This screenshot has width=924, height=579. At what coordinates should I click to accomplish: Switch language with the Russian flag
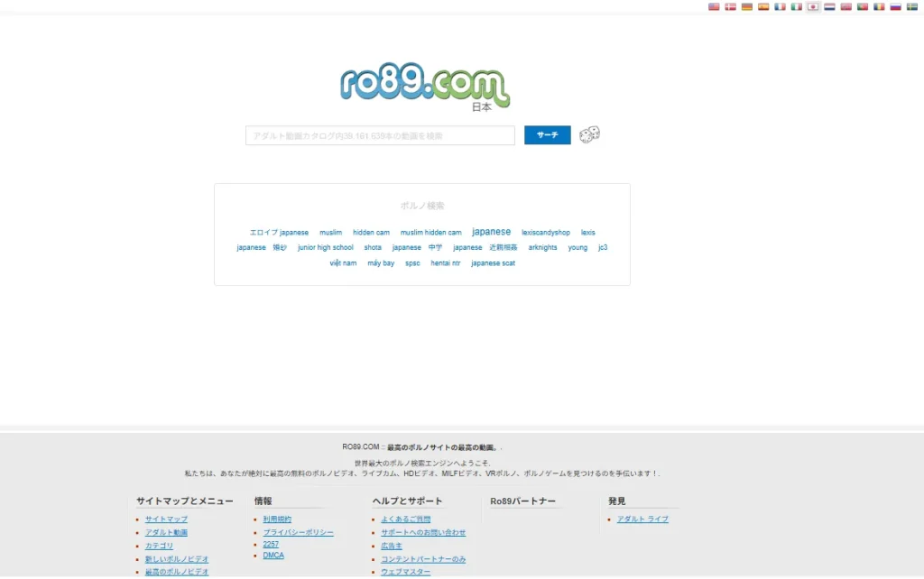click(x=895, y=7)
